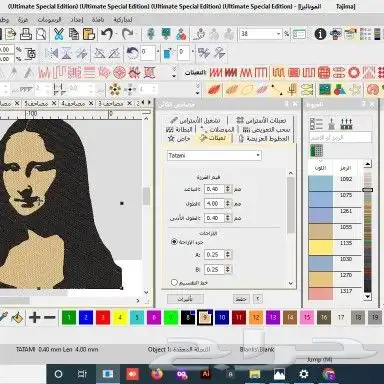The image size is (384, 384).
Task: Open Firefox from the taskbar
Action: (157, 374)
